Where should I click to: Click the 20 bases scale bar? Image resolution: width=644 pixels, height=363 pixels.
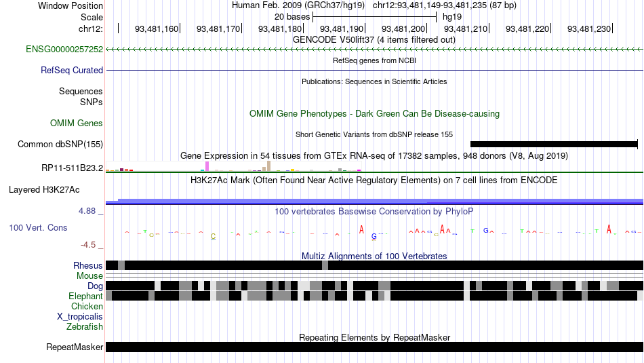click(x=375, y=17)
